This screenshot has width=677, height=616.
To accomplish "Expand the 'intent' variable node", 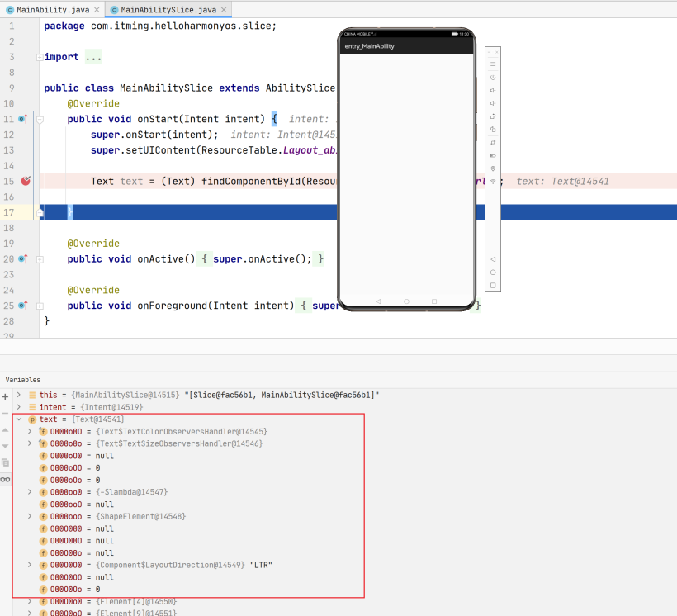I will (18, 407).
